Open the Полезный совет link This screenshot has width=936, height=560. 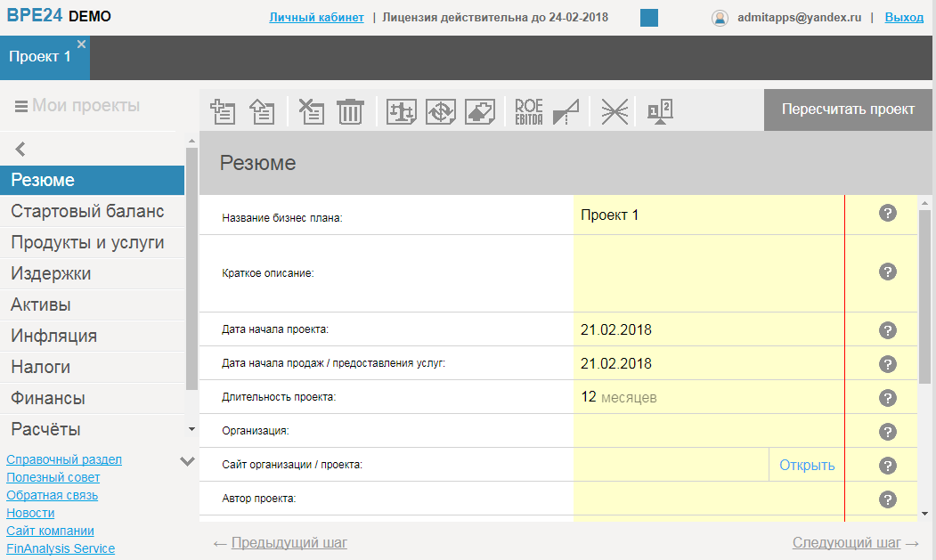tap(53, 477)
